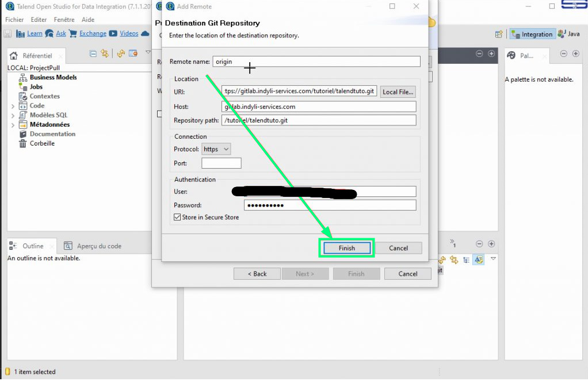Open the Fenêtre menu
588x381 pixels.
click(x=64, y=20)
